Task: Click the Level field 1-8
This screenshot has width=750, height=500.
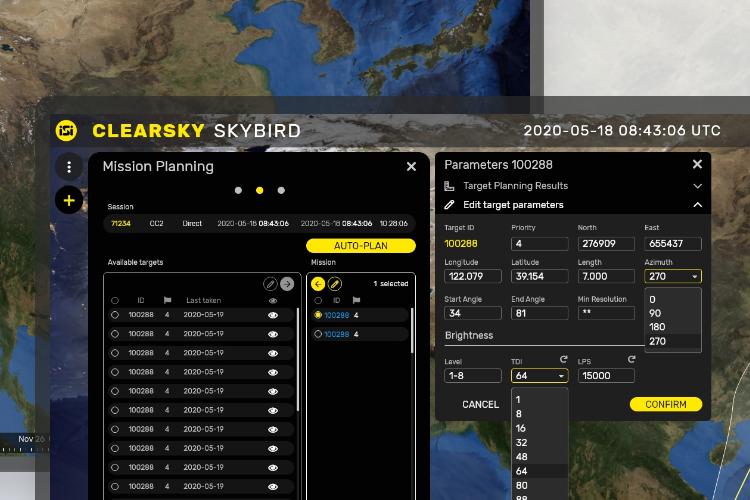Action: click(473, 376)
